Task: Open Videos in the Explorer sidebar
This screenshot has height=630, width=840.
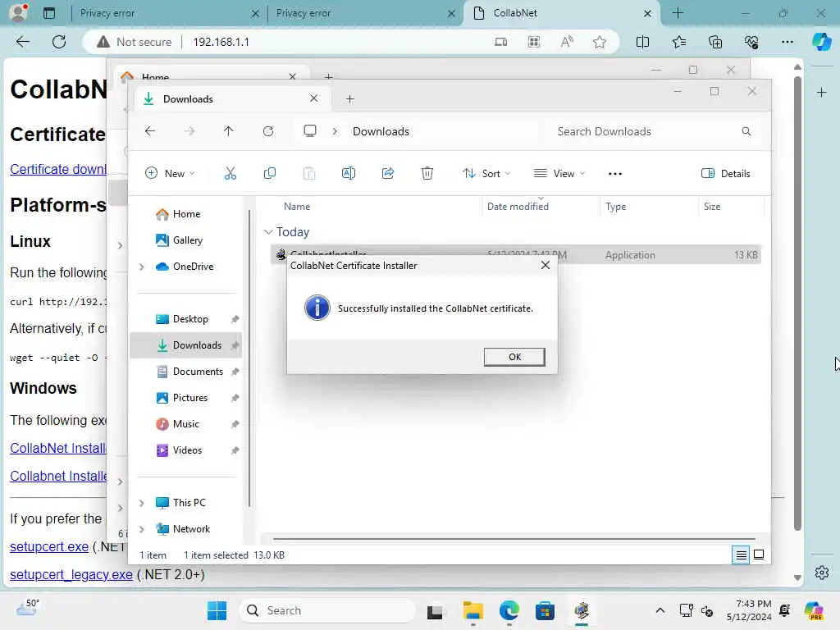Action: 186,450
